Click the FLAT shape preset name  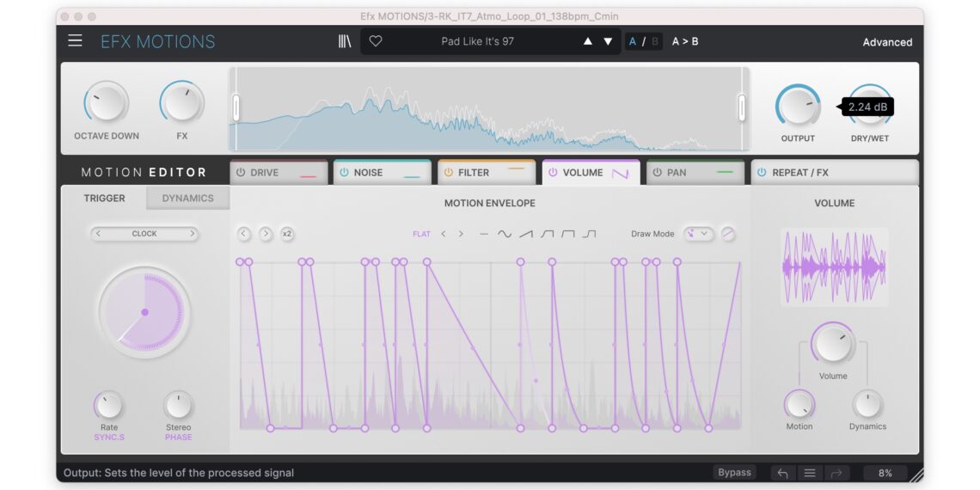422,234
